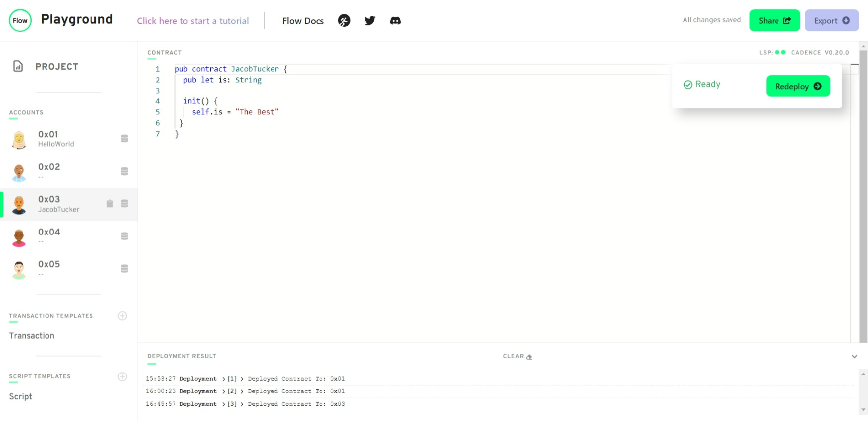Viewport: 868px width, 421px height.
Task: Click the Flow logo icon
Action: [20, 20]
